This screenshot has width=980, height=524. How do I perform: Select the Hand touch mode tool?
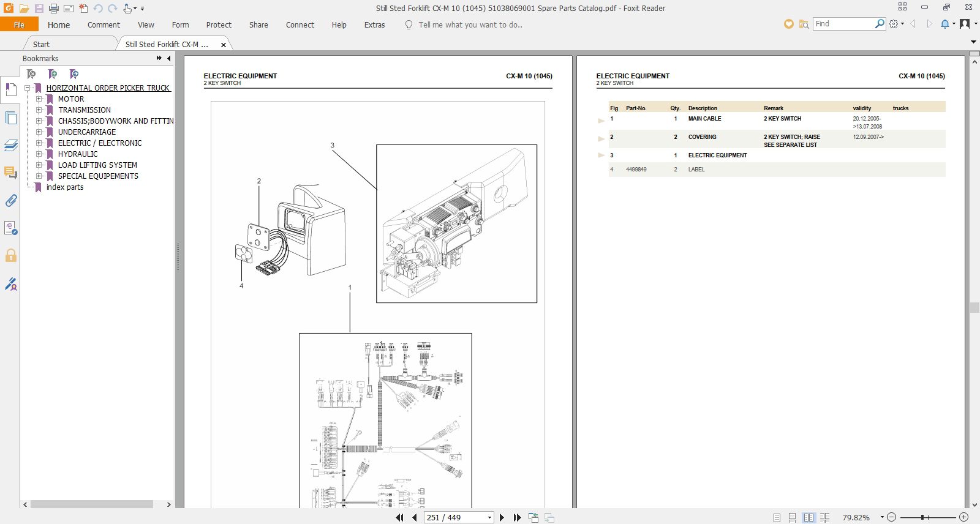(127, 9)
